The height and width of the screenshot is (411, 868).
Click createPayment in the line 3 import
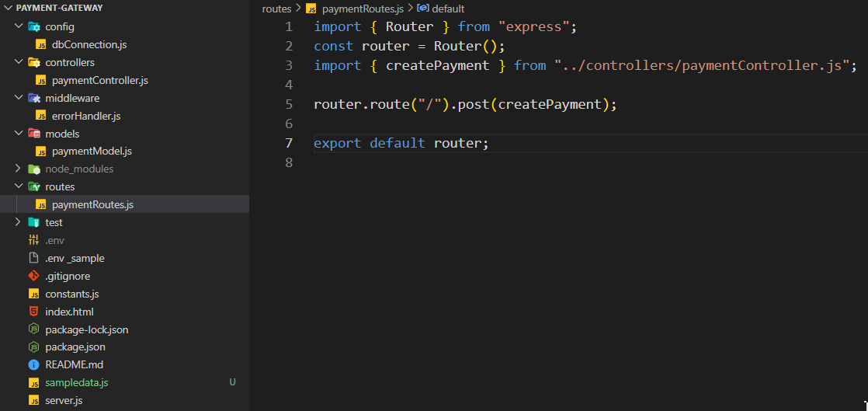pyautogui.click(x=437, y=65)
